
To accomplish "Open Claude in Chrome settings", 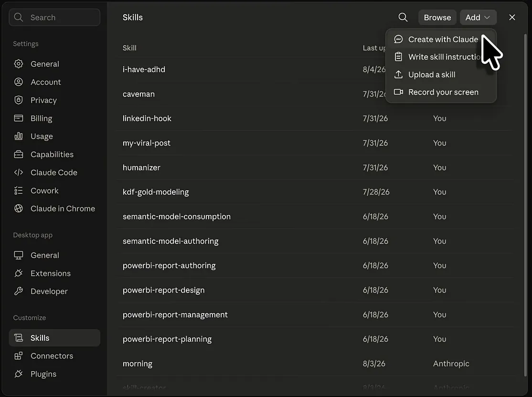I will tap(54, 209).
